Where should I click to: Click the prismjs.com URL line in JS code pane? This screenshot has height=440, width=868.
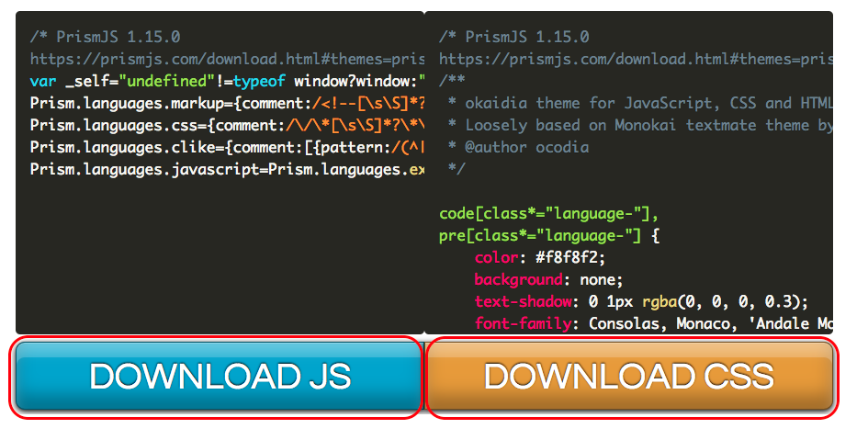tap(227, 59)
